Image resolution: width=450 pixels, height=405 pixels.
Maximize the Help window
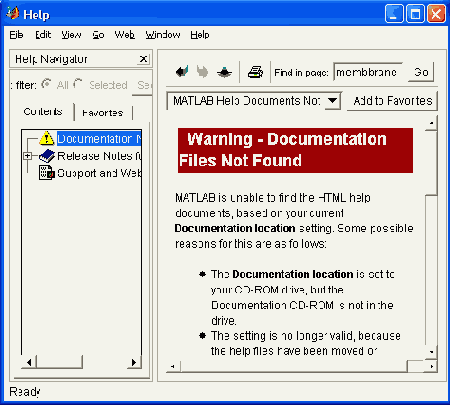(x=415, y=14)
